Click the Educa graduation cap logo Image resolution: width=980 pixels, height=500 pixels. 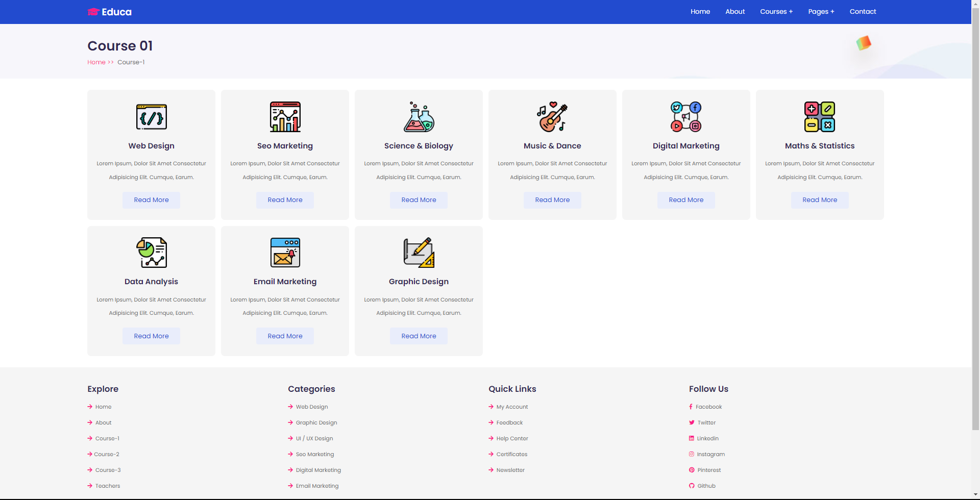(x=93, y=11)
